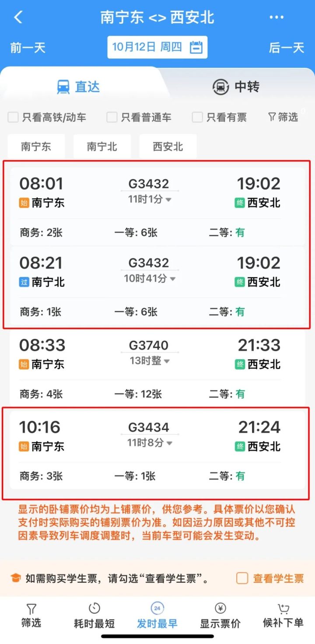Expand stops for G3432 11时1分 duration

168,200
